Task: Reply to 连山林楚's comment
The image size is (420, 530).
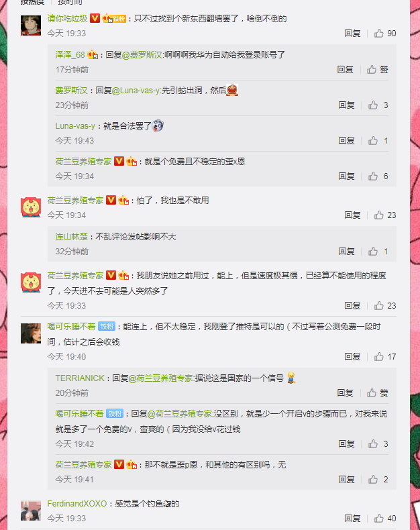Action: [x=346, y=251]
